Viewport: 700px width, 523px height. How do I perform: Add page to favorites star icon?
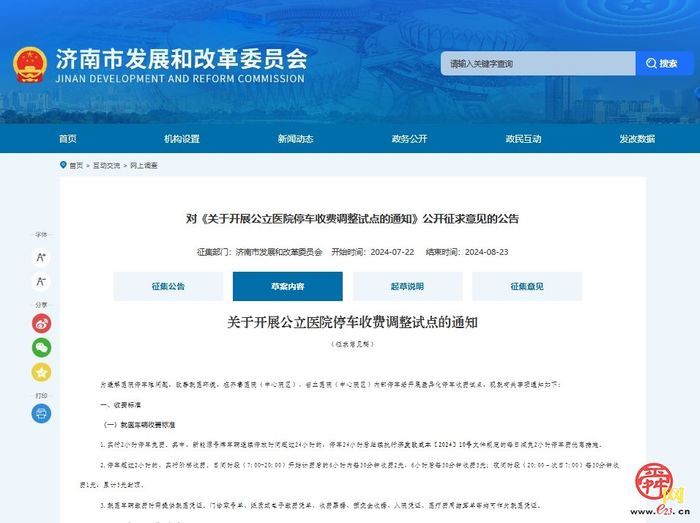pyautogui.click(x=41, y=372)
